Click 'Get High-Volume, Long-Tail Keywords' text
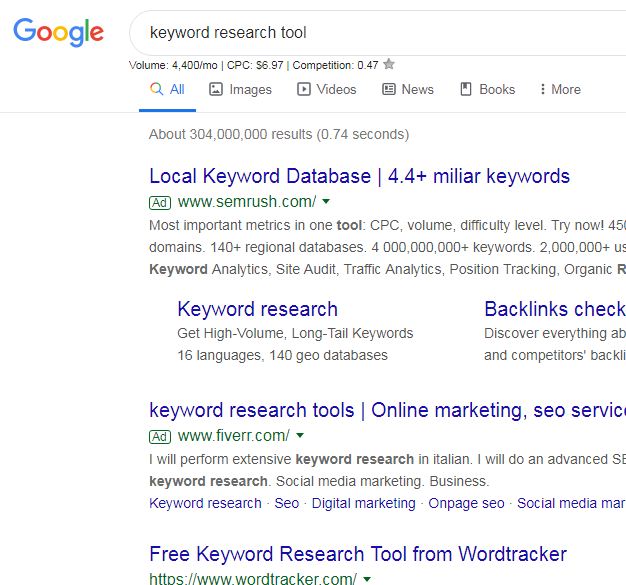Screen dimensions: 626x585 coord(295,333)
